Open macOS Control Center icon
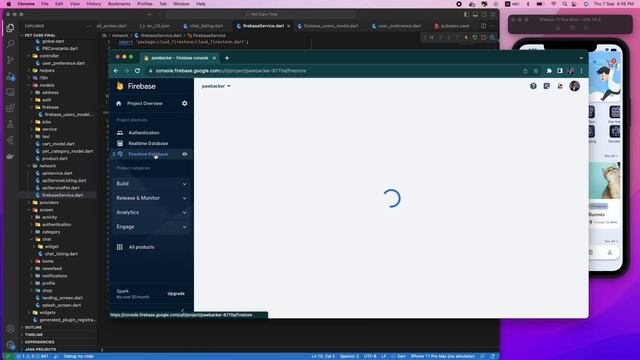The height and width of the screenshot is (360, 640). tap(575, 4)
